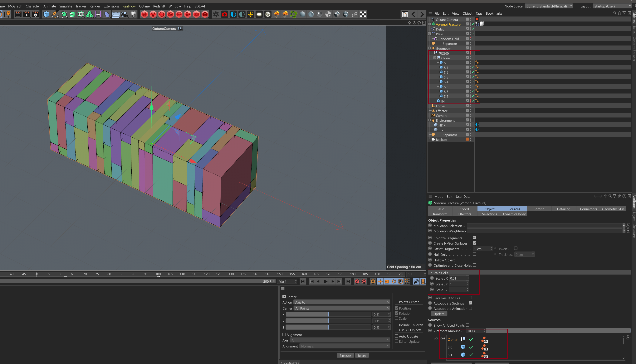The image size is (636, 364).
Task: Open the RealFlow menu
Action: tap(129, 6)
